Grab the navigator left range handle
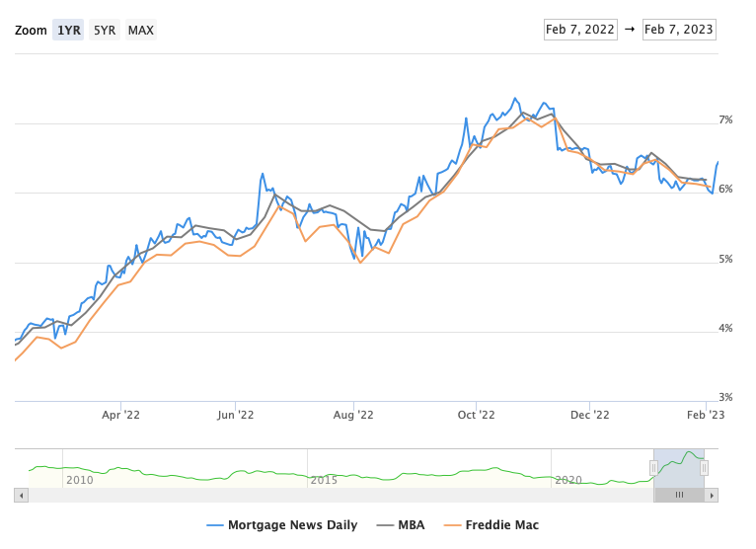756x549 pixels. pos(653,467)
